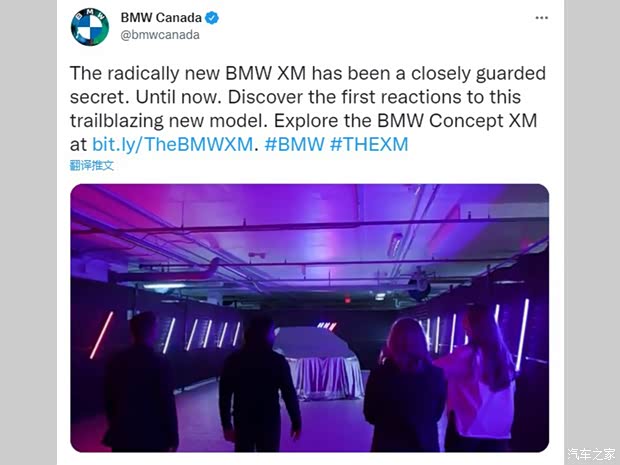Click the long-haired woman in dark coat
Viewport: 620px width, 465px height.
pos(405,390)
